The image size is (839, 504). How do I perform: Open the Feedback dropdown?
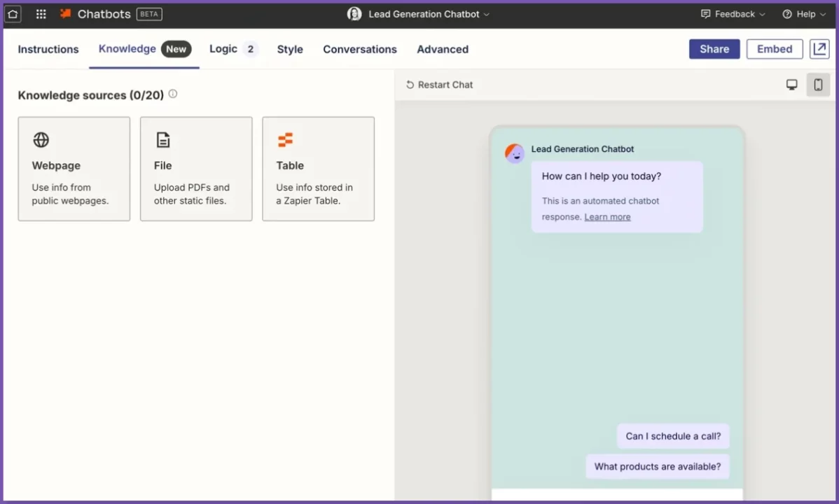click(x=732, y=13)
